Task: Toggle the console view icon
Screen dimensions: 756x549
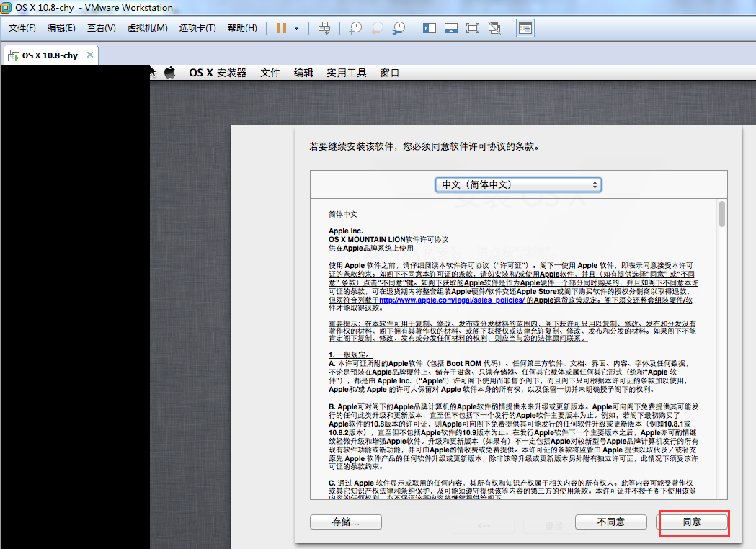Action: pos(525,28)
